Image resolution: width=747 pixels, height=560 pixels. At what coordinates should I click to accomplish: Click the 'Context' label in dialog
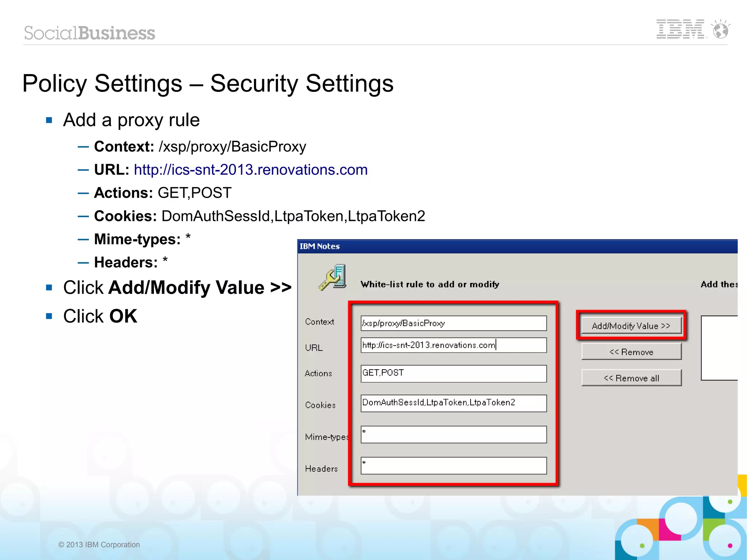pos(320,322)
